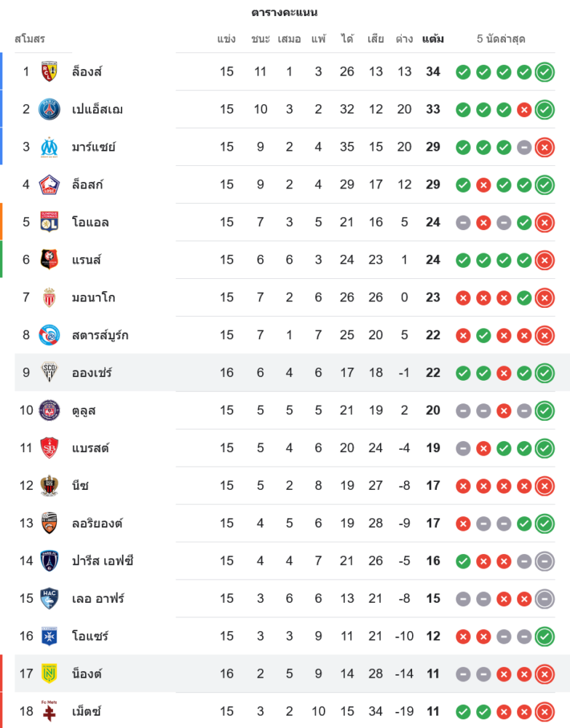Image resolution: width=570 pixels, height=728 pixels.
Task: Open the ตูลูส team link
Action: [84, 411]
